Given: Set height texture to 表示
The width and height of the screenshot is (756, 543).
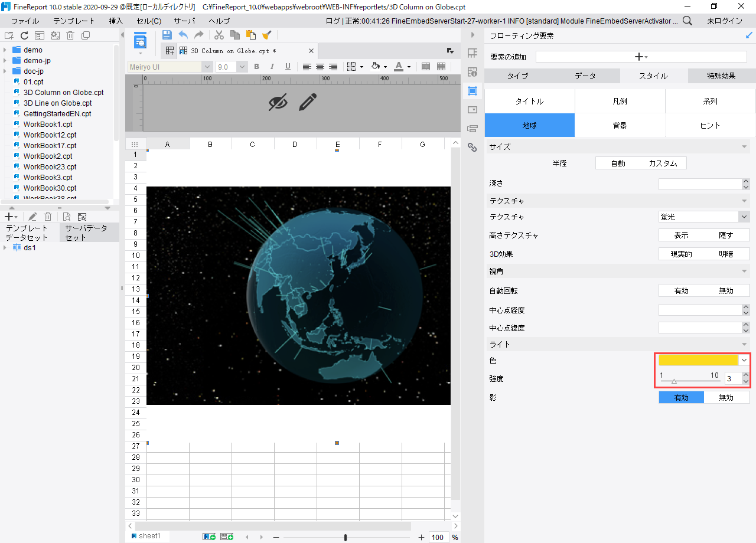Looking at the screenshot, I should click(681, 235).
